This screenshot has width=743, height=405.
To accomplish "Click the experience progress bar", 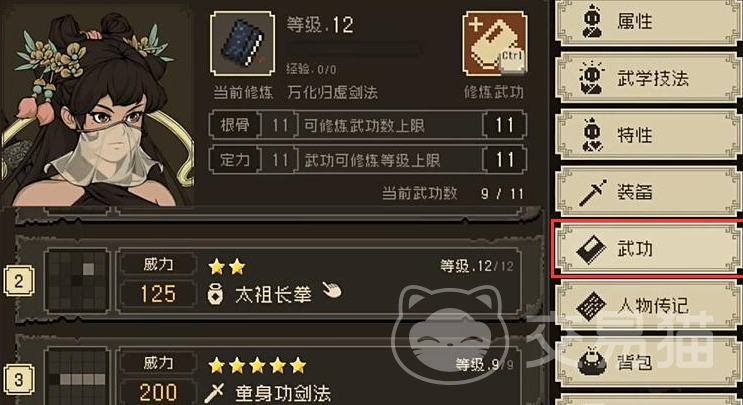I will 353,48.
